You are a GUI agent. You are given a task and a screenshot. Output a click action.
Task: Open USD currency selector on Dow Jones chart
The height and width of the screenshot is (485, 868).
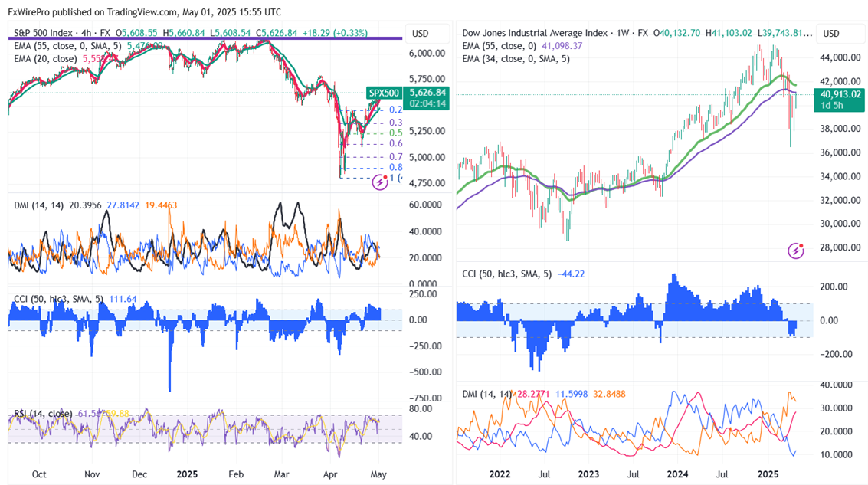point(831,33)
